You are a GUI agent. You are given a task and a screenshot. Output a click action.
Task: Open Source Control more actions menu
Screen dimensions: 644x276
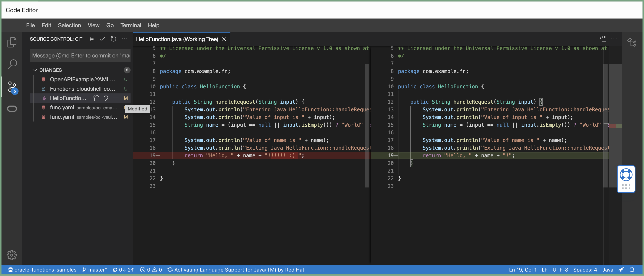tap(125, 39)
